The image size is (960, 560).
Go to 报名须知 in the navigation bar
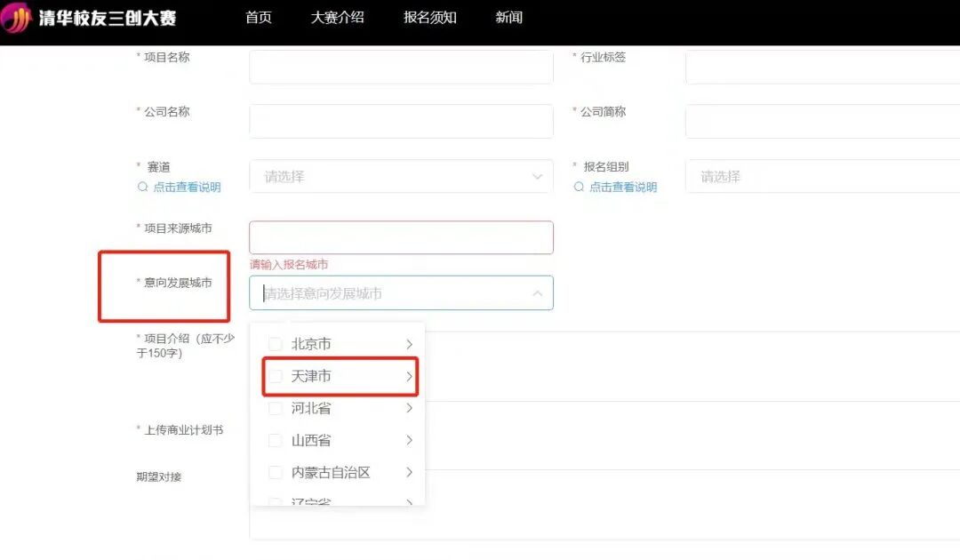(x=430, y=17)
